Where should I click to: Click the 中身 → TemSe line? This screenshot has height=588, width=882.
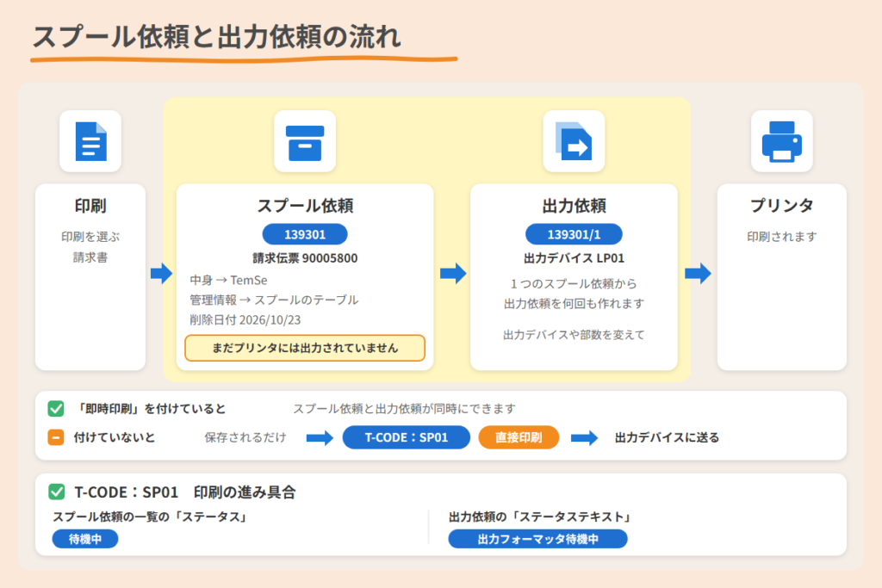click(x=228, y=280)
